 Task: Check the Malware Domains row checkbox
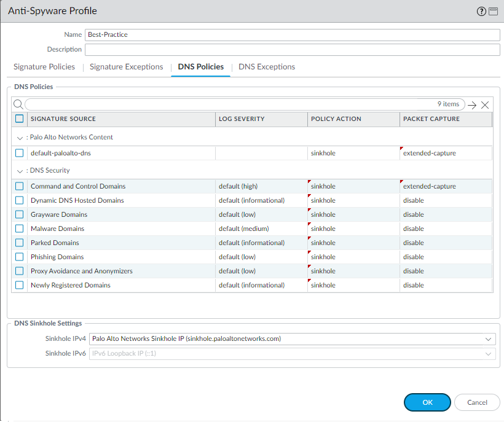tap(20, 229)
